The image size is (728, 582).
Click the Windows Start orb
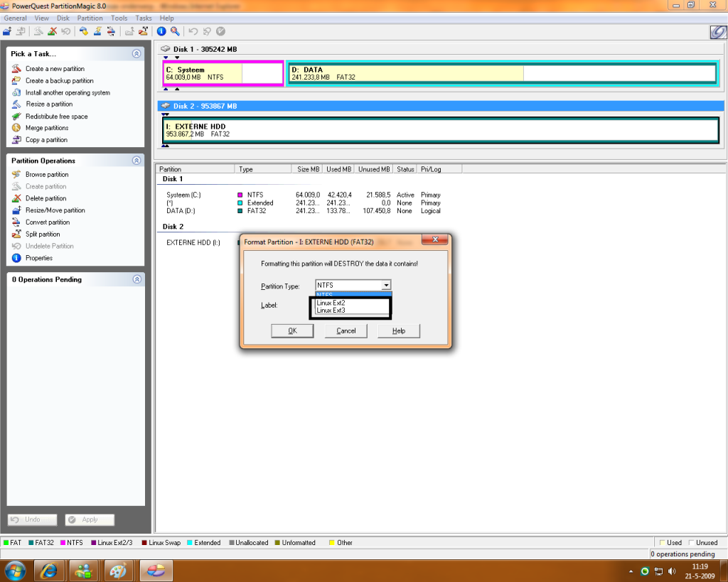(14, 571)
